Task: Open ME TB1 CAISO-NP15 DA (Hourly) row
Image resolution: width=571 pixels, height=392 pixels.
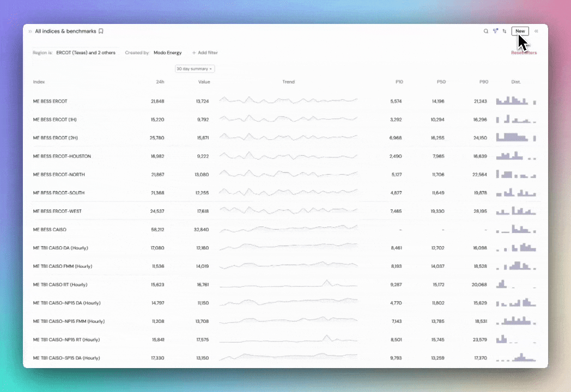Action: (x=66, y=303)
